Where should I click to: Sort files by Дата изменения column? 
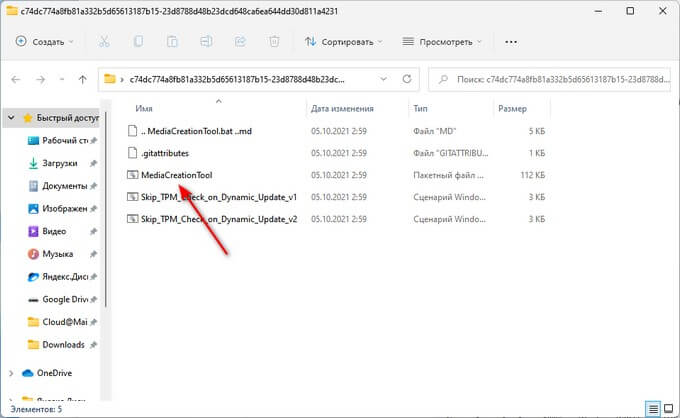pos(341,108)
